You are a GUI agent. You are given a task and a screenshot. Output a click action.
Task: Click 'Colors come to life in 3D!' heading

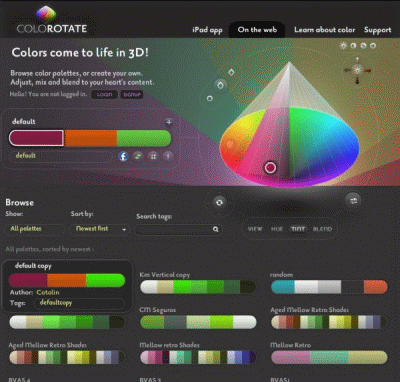[80, 53]
